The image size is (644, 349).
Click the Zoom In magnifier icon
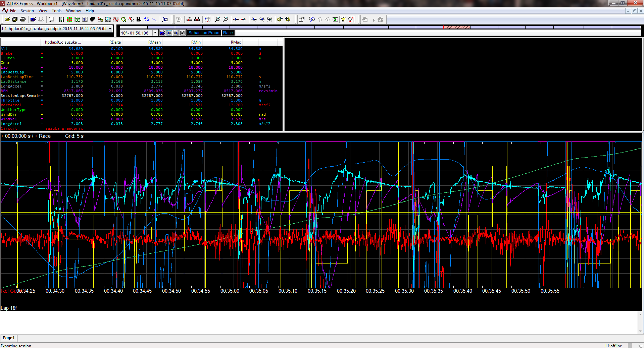(x=218, y=19)
